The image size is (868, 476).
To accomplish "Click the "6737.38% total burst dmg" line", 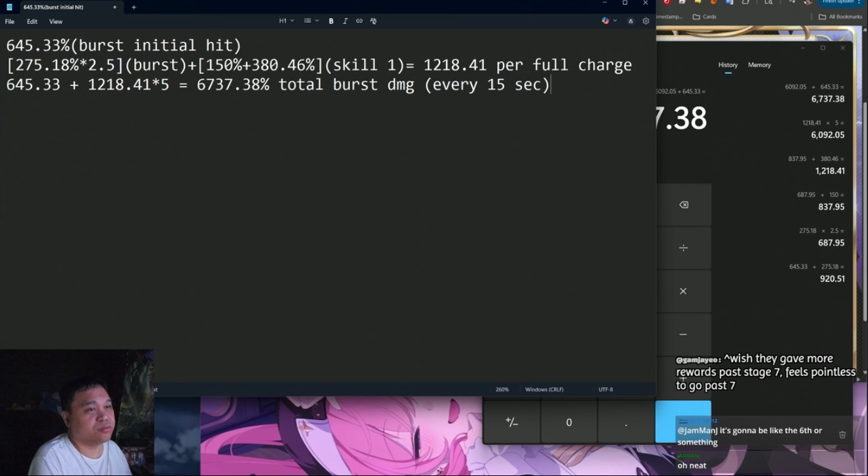I will [278, 84].
